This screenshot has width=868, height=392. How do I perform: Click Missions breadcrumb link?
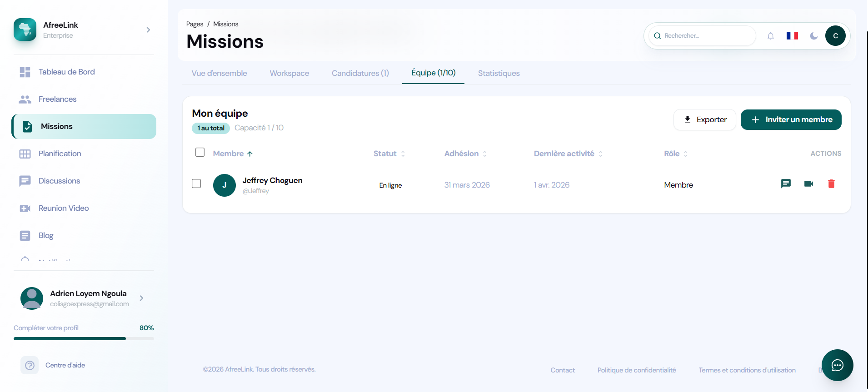tap(226, 24)
